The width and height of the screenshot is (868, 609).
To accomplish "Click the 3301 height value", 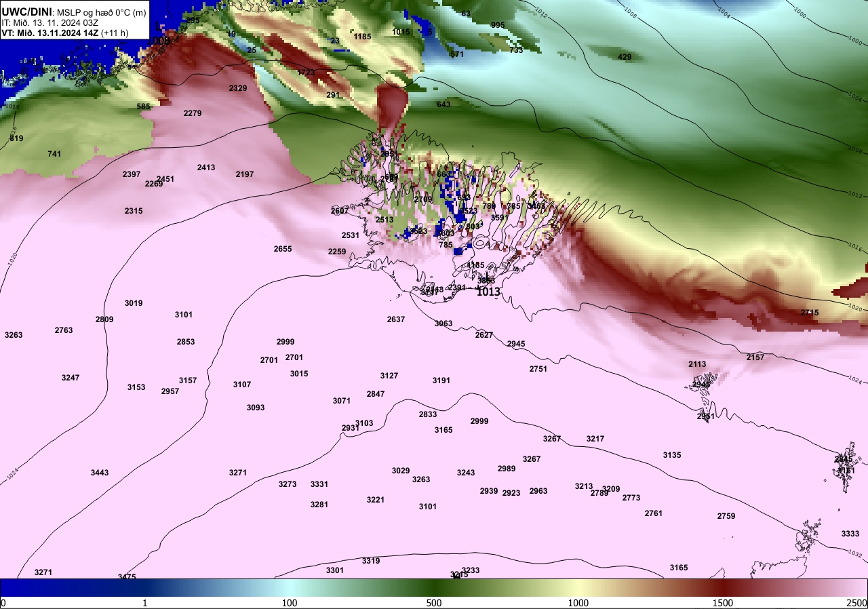I will click(x=335, y=570).
